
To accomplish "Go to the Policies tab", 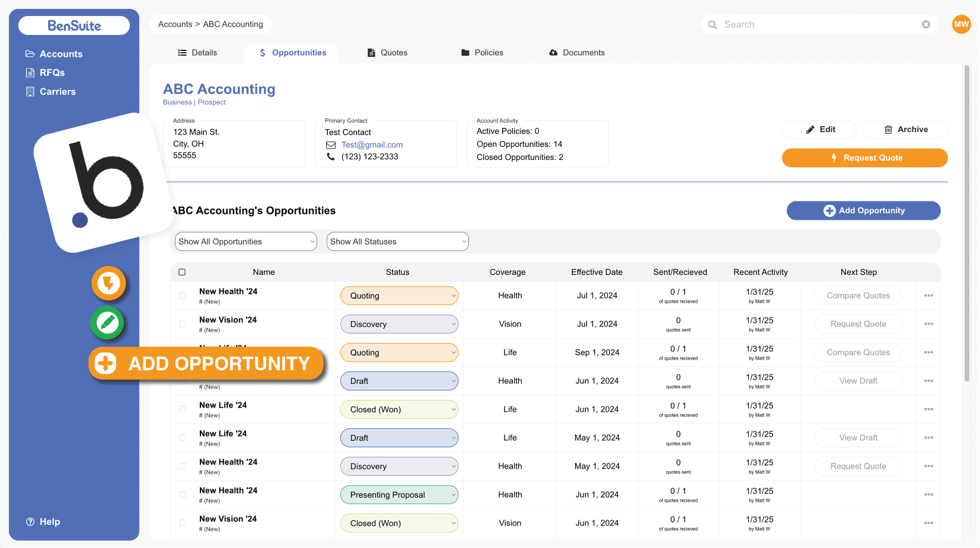I will 482,53.
